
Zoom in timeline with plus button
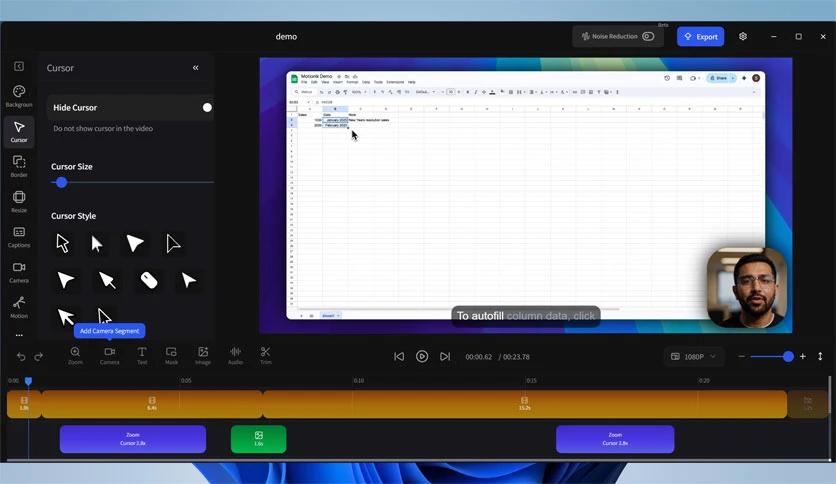click(x=802, y=356)
